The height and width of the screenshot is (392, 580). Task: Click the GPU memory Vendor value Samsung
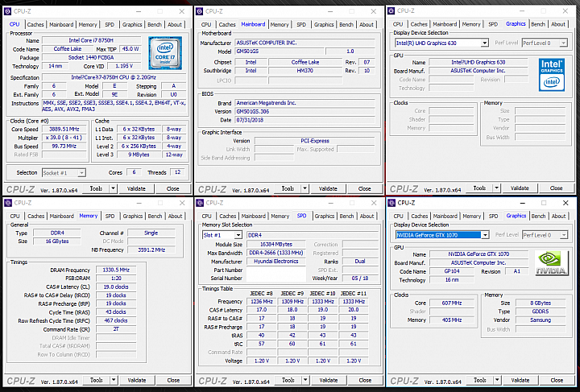point(541,320)
